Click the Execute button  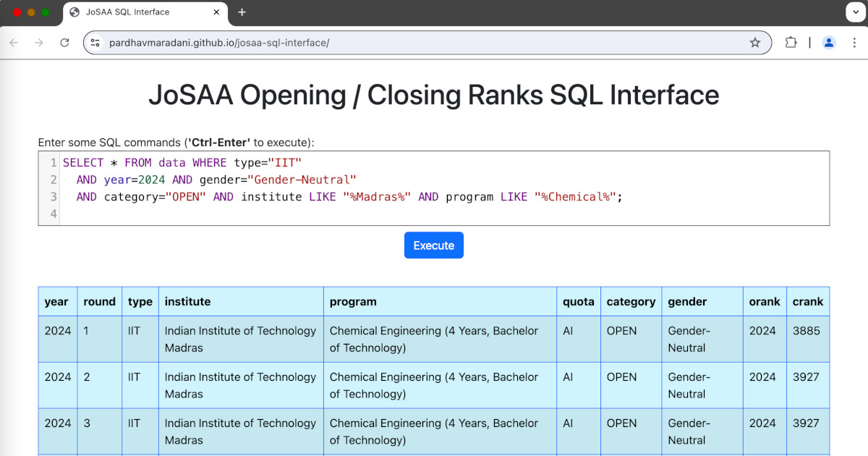point(434,245)
